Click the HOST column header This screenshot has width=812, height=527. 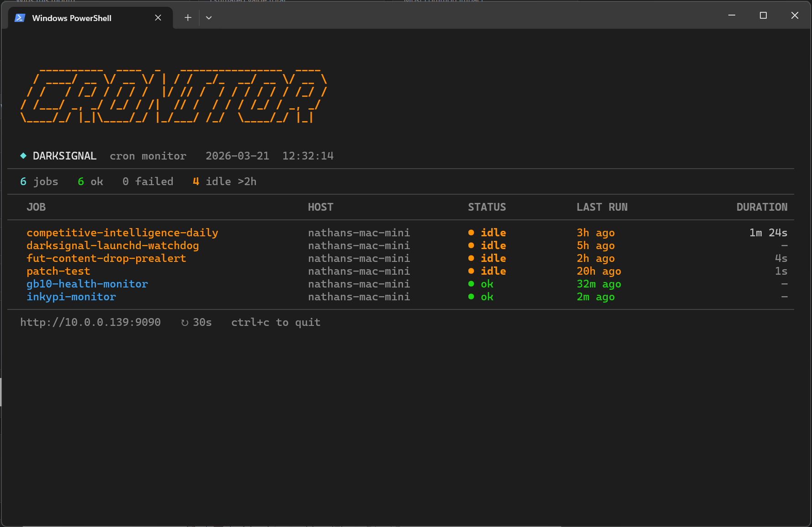321,207
